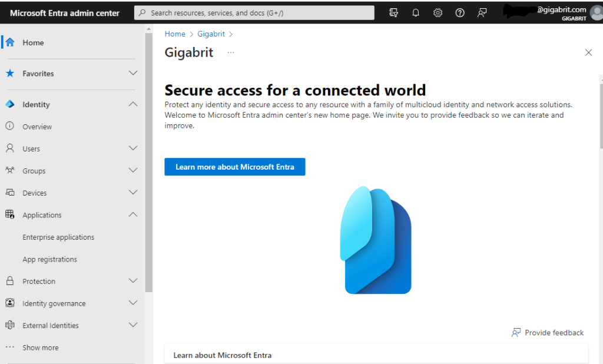Click the Microsoft Entra logo illustration
Image resolution: width=603 pixels, height=364 pixels.
(376, 240)
